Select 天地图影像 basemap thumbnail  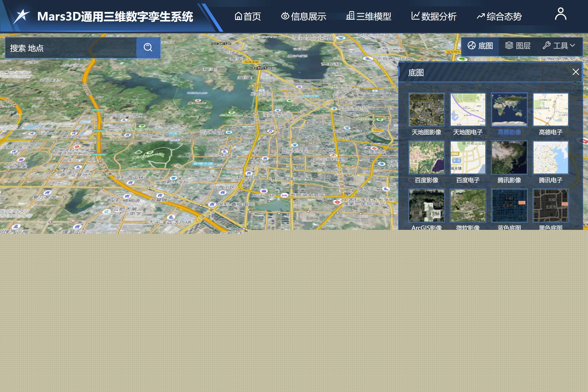pos(426,110)
